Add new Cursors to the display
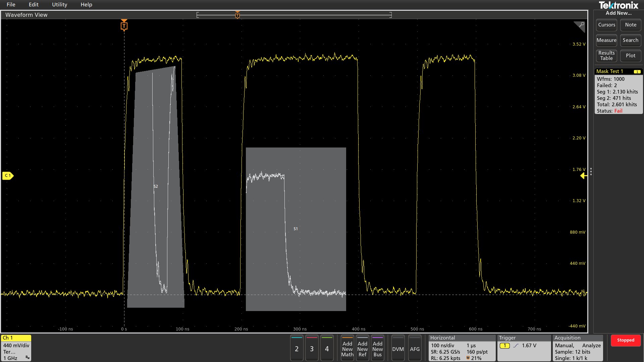644x362 pixels. pos(606,25)
